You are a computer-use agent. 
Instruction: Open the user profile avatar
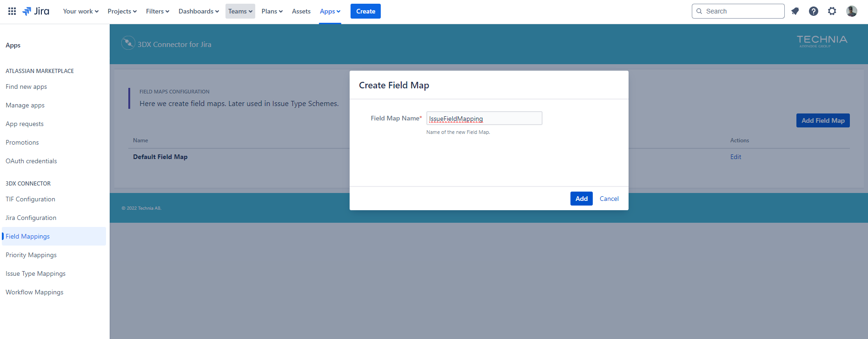click(x=852, y=11)
